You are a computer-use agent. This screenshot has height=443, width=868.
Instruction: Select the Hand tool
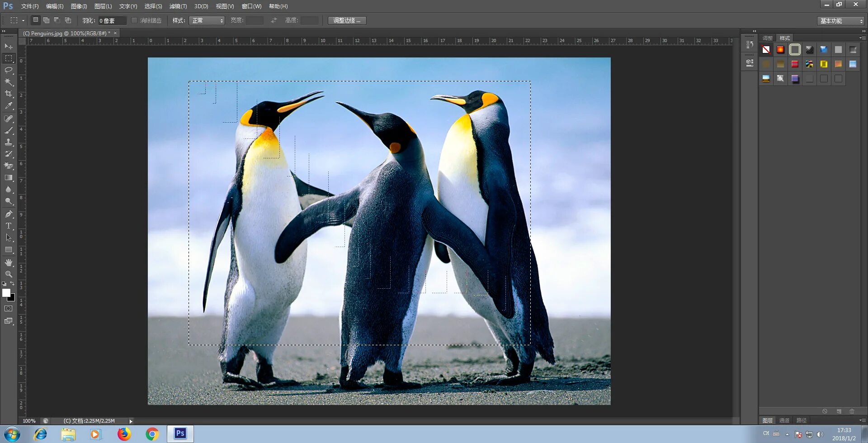coord(9,262)
